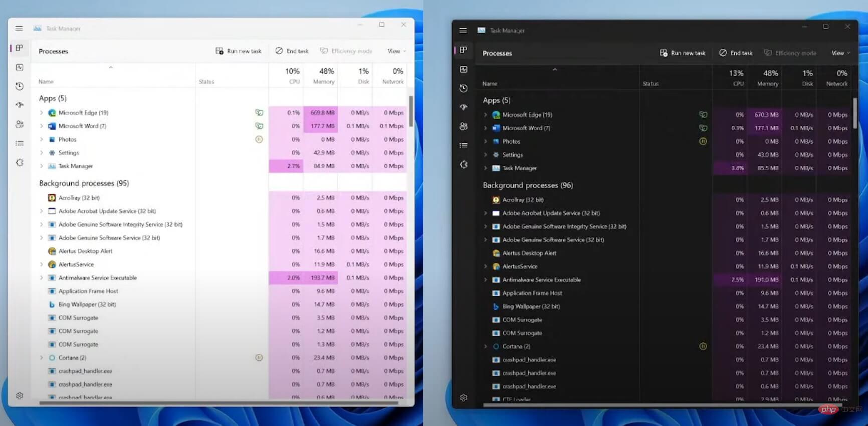Viewport: 868px width, 426px height.
Task: Open Settings gear in light Task Manager
Action: (x=19, y=395)
